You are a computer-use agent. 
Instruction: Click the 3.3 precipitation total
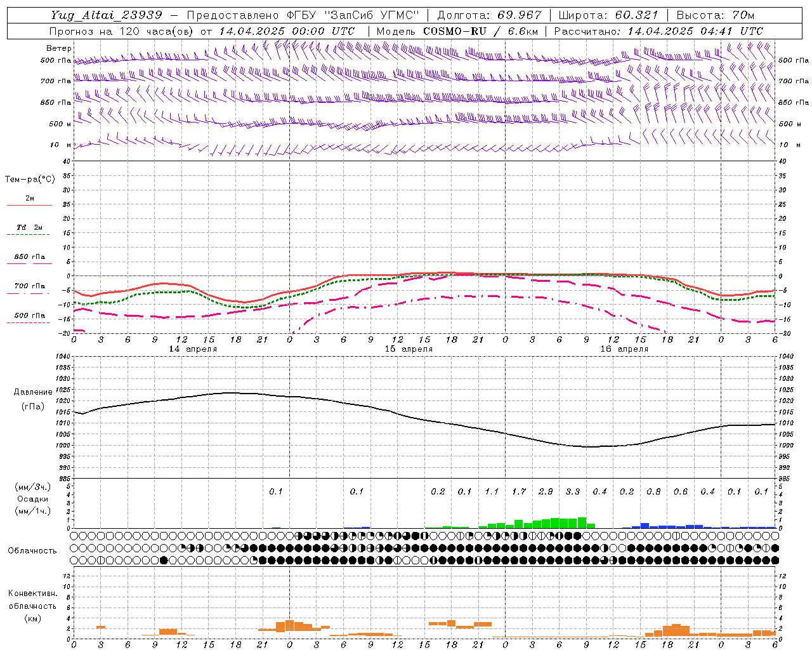573,491
